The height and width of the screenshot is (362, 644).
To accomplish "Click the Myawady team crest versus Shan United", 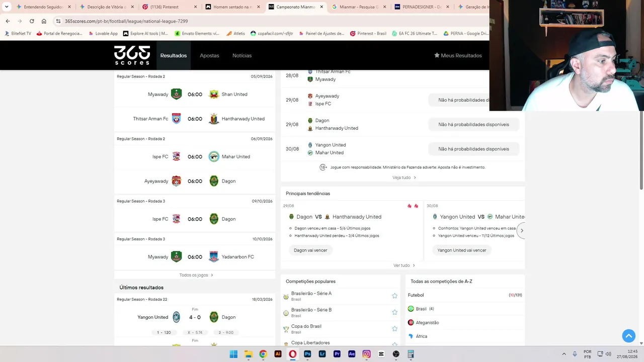I will 176,95.
